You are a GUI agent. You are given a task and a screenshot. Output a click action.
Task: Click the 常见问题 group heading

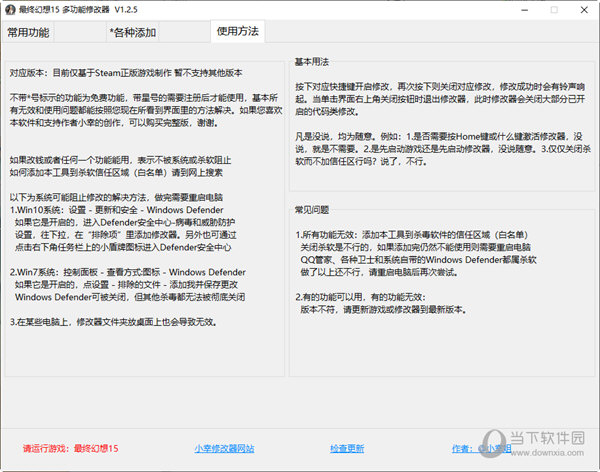click(x=311, y=209)
